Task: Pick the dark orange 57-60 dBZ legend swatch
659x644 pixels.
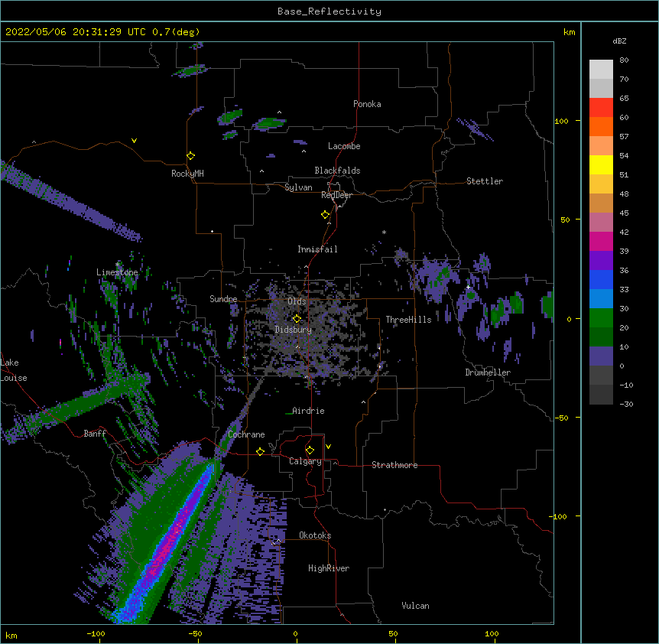Action: 601,126
